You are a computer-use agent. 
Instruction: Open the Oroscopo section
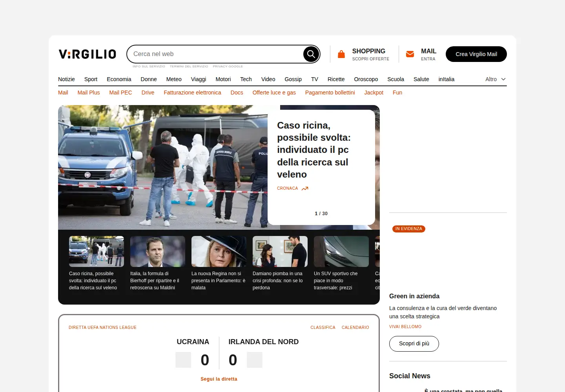pos(366,79)
